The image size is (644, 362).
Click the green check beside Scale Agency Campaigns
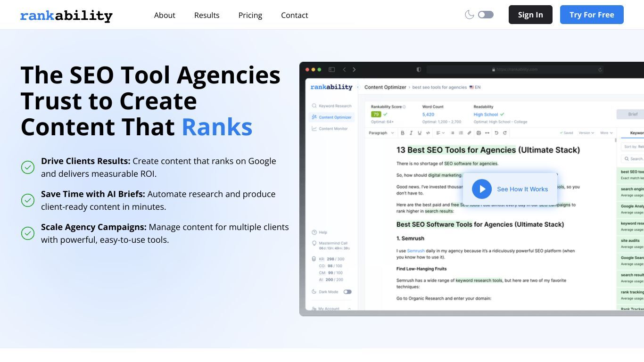click(28, 233)
